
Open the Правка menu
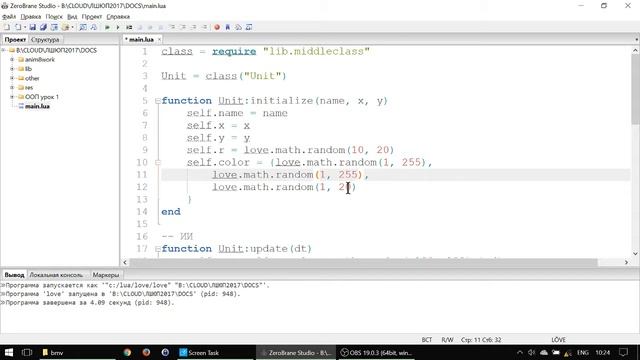tap(31, 17)
